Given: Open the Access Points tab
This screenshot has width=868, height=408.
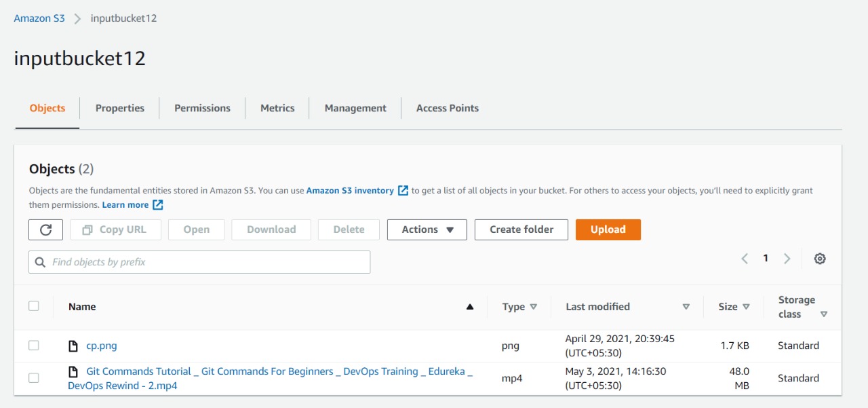Looking at the screenshot, I should [x=448, y=108].
